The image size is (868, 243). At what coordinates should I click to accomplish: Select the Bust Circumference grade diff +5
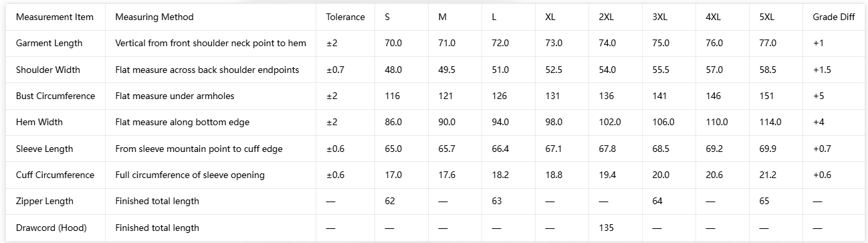coord(819,96)
